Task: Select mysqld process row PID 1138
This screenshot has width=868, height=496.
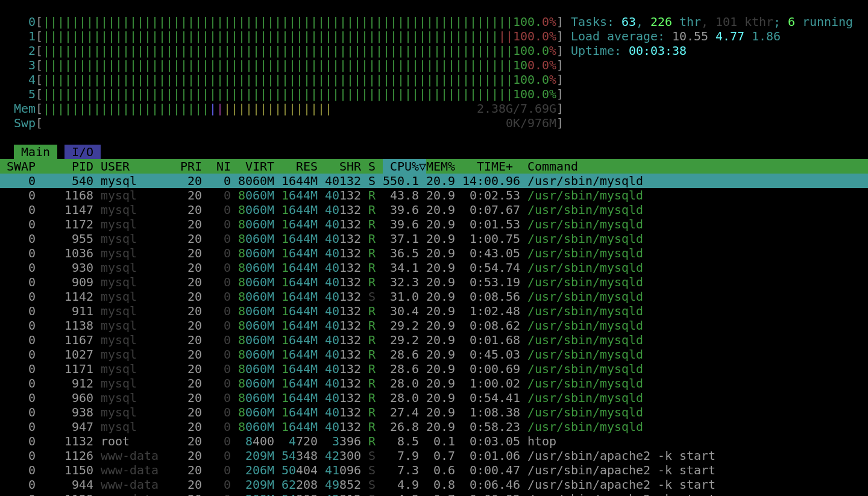Action: 434,325
